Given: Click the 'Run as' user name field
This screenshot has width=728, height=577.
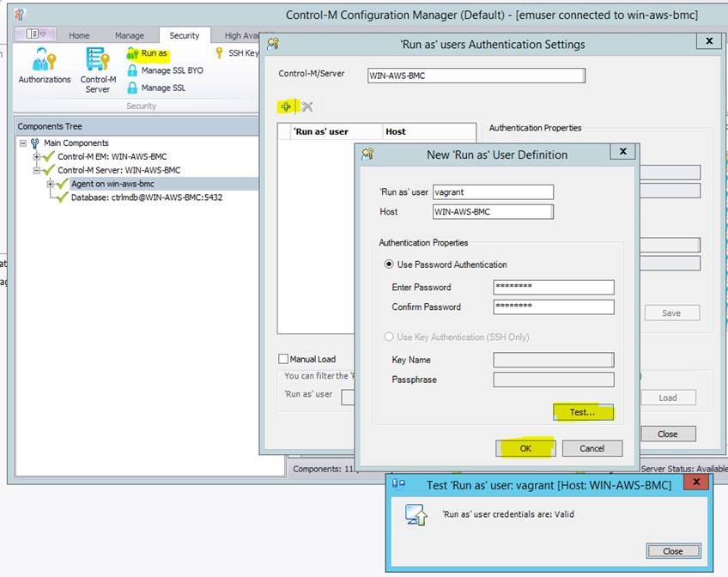Looking at the screenshot, I should (493, 192).
